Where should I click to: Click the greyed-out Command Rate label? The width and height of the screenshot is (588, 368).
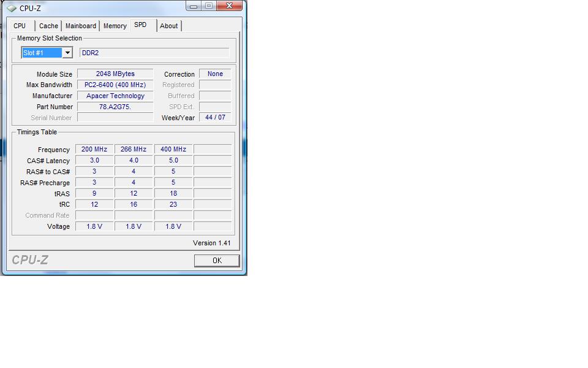pos(47,215)
